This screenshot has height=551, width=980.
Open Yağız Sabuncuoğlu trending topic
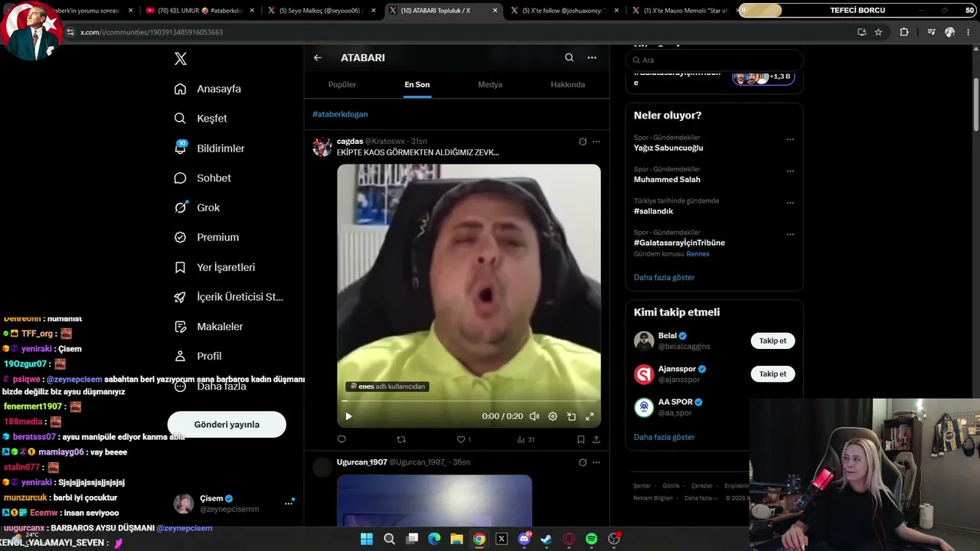(668, 148)
